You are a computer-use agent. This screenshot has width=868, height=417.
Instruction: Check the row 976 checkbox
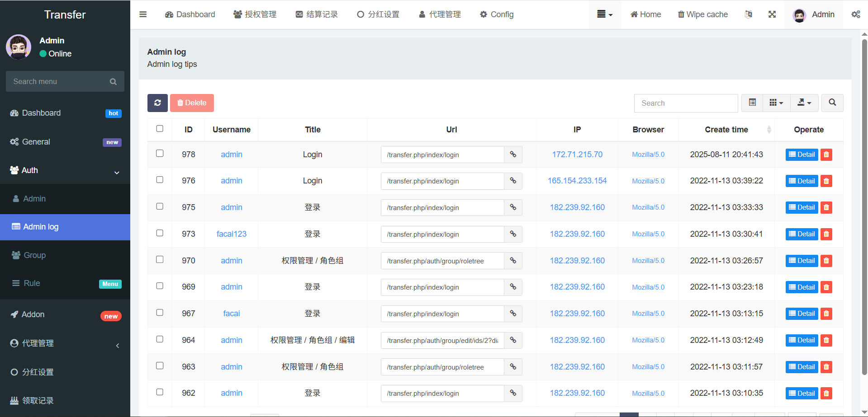click(x=160, y=180)
